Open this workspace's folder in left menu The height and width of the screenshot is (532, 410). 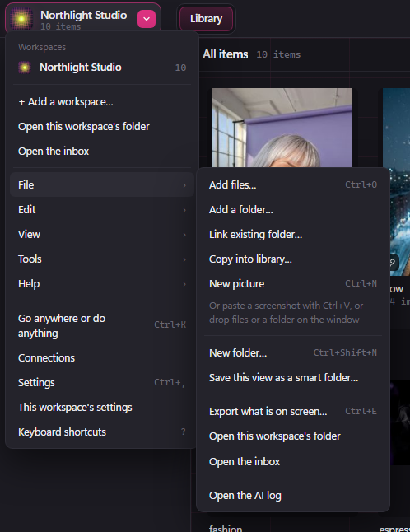coord(102,127)
